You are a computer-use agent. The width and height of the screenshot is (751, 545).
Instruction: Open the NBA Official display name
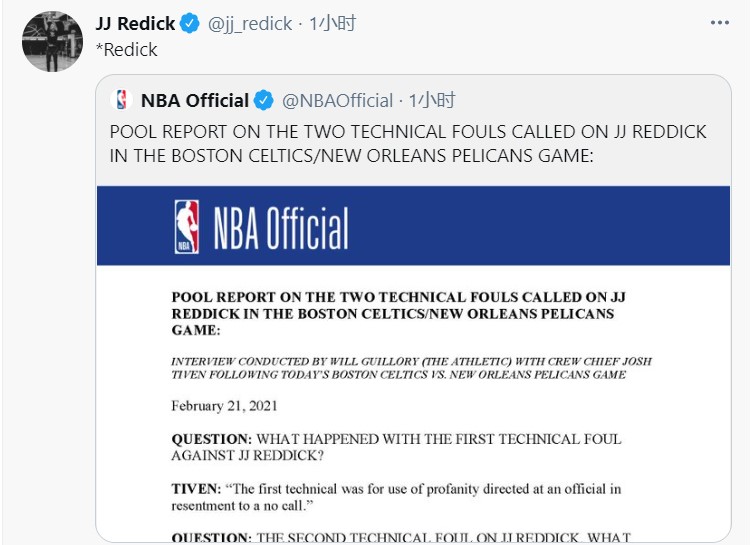click(x=195, y=100)
